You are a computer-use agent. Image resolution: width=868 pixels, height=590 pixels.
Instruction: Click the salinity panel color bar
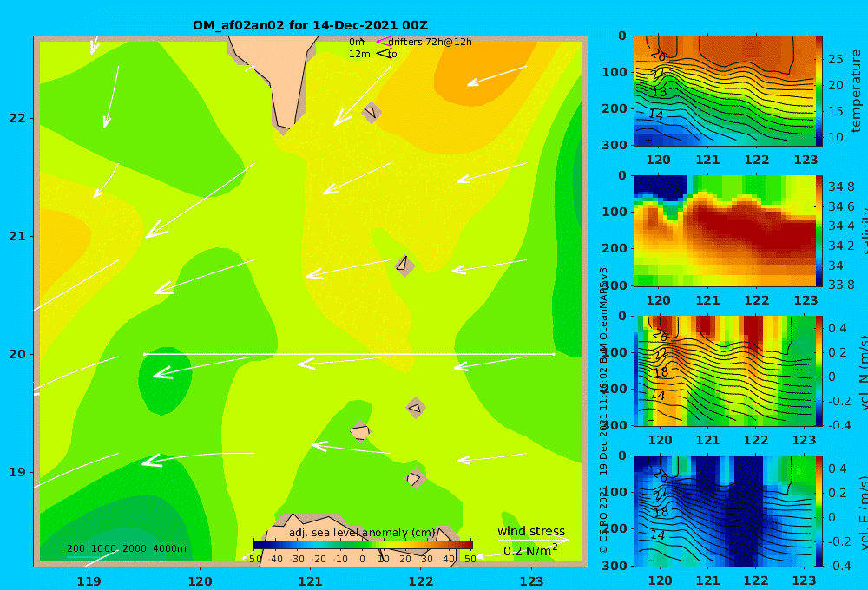coord(819,231)
